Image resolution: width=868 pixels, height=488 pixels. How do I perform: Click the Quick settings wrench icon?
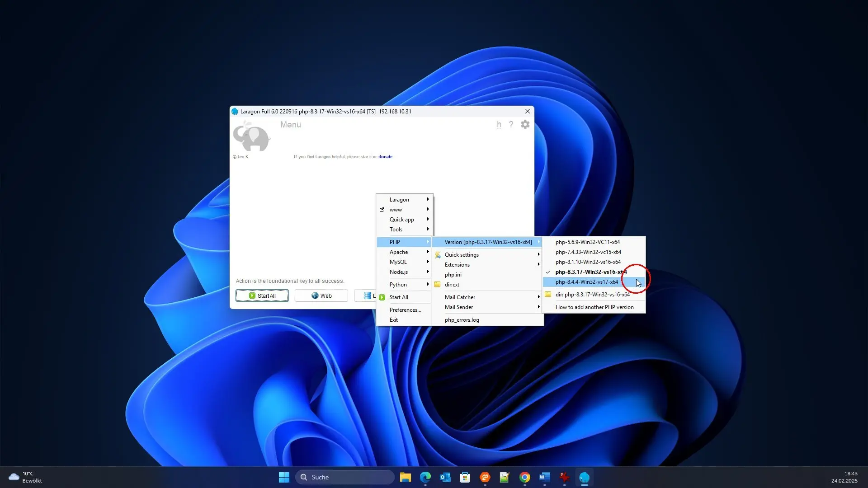click(x=437, y=255)
